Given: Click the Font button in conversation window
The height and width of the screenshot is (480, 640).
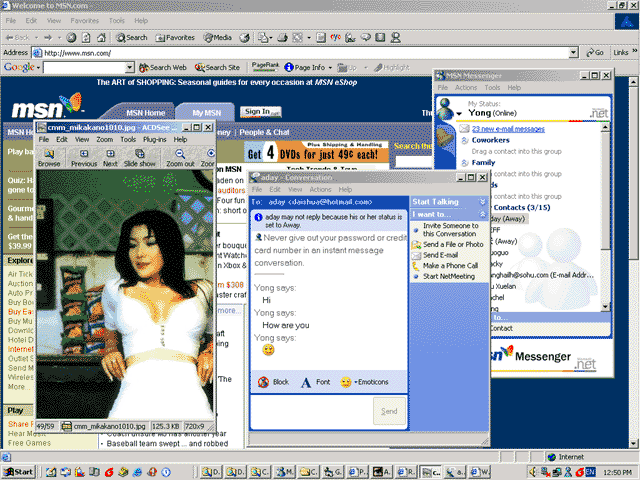Looking at the screenshot, I should (x=316, y=382).
